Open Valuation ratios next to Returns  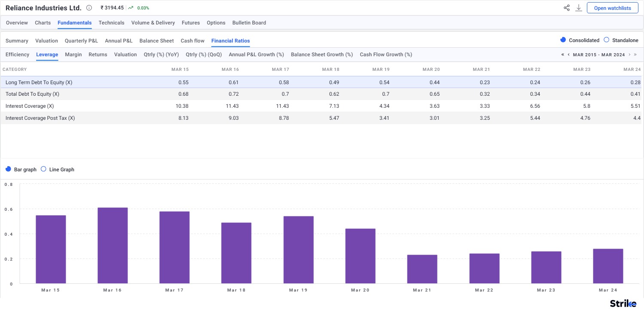(125, 55)
